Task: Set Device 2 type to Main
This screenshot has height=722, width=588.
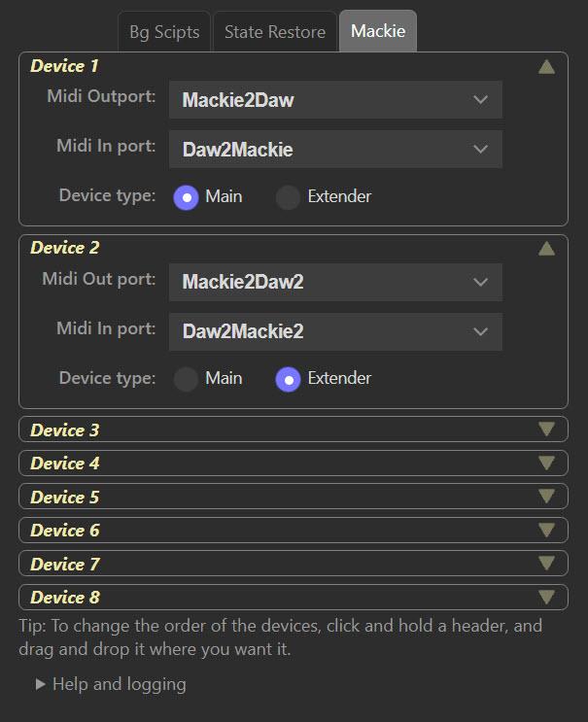Action: click(186, 379)
